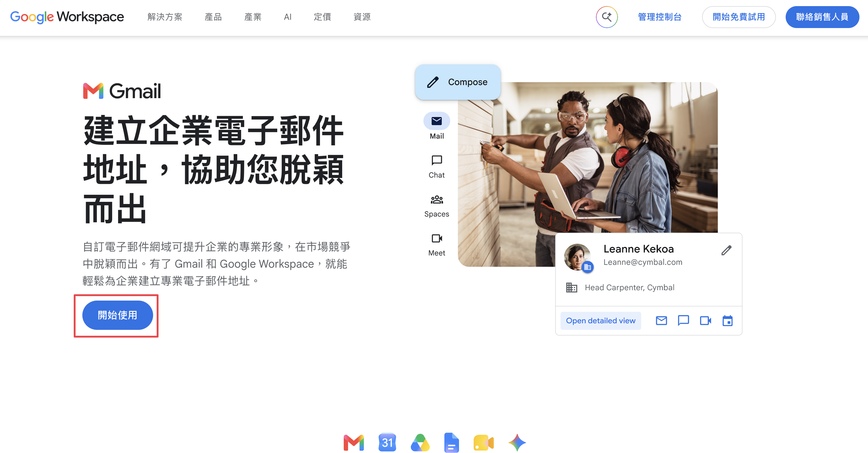Click the Google Workspace logo
The image size is (868, 453).
tap(67, 17)
